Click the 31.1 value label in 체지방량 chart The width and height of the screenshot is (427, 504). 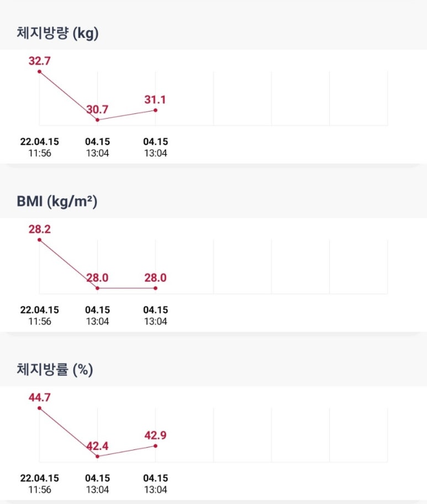[155, 100]
